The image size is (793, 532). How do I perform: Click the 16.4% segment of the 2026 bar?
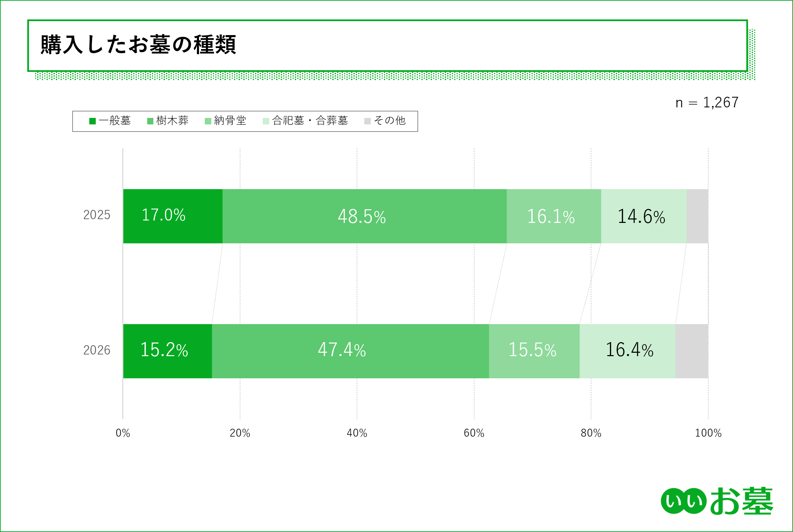627,351
